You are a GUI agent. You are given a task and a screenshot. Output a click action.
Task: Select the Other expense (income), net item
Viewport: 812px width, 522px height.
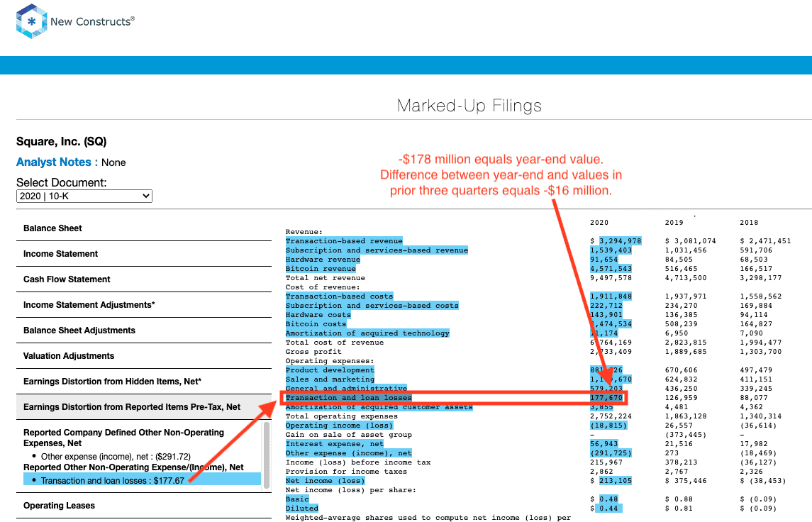pyautogui.click(x=116, y=457)
